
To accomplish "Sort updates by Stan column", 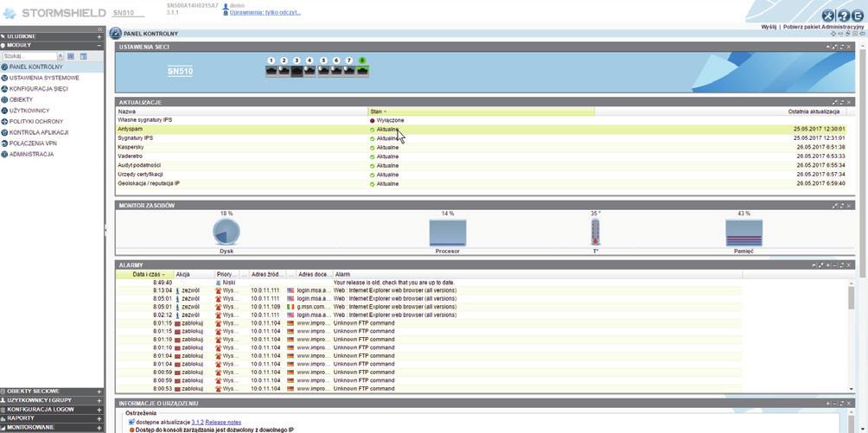I will coord(481,111).
